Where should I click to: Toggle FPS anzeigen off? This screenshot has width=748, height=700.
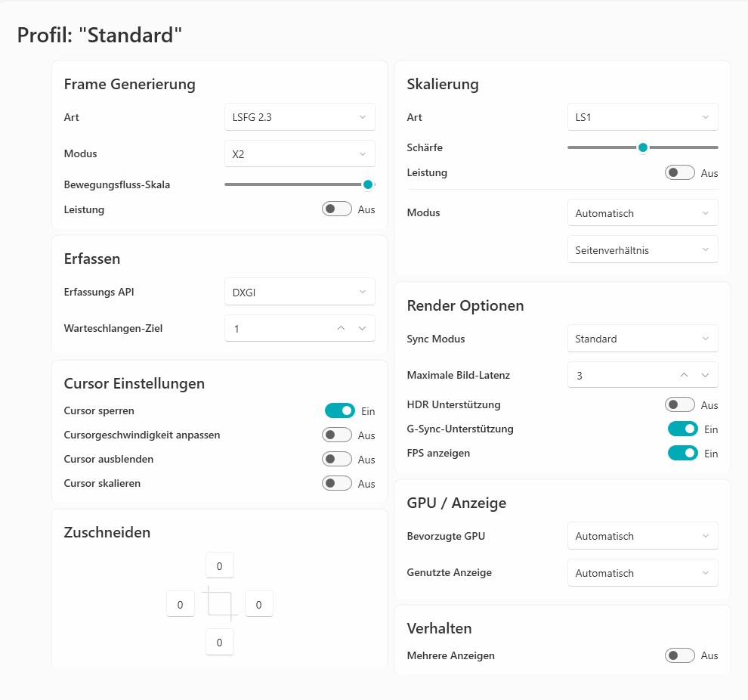tap(682, 454)
